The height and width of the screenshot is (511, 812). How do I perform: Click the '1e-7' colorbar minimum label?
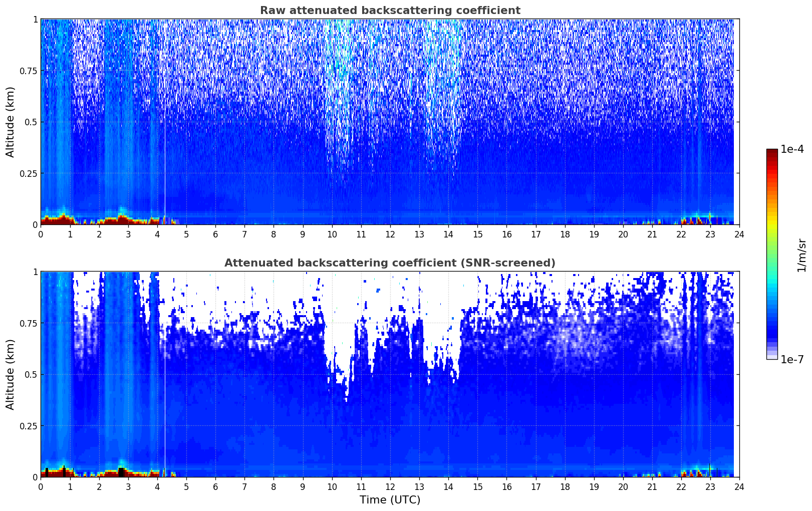coord(792,360)
